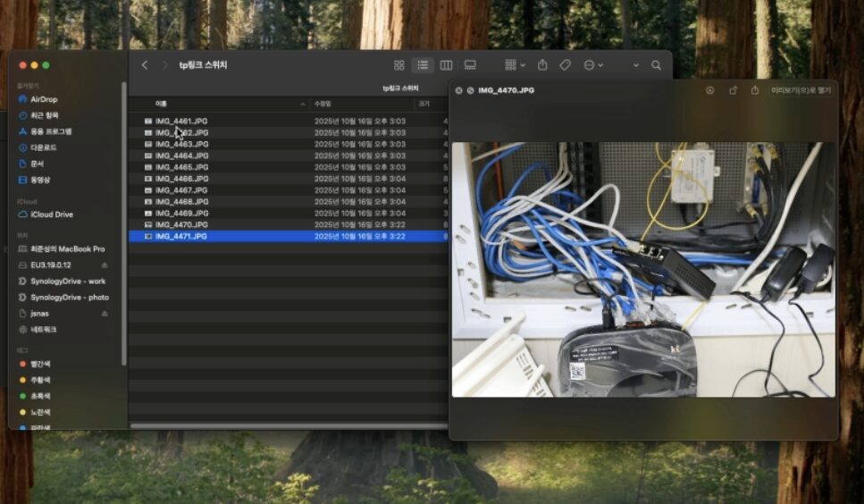The image size is (864, 504).
Task: Share IMG_4470.JPG from Quick Look toolbar
Action: [755, 90]
